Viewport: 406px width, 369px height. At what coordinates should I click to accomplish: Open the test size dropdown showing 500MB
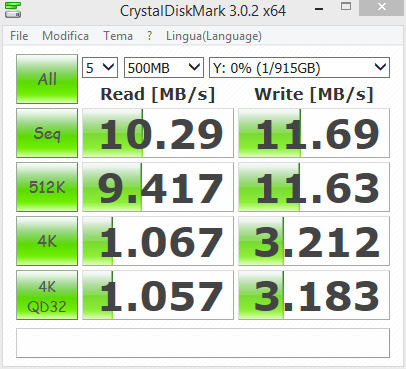(x=164, y=68)
